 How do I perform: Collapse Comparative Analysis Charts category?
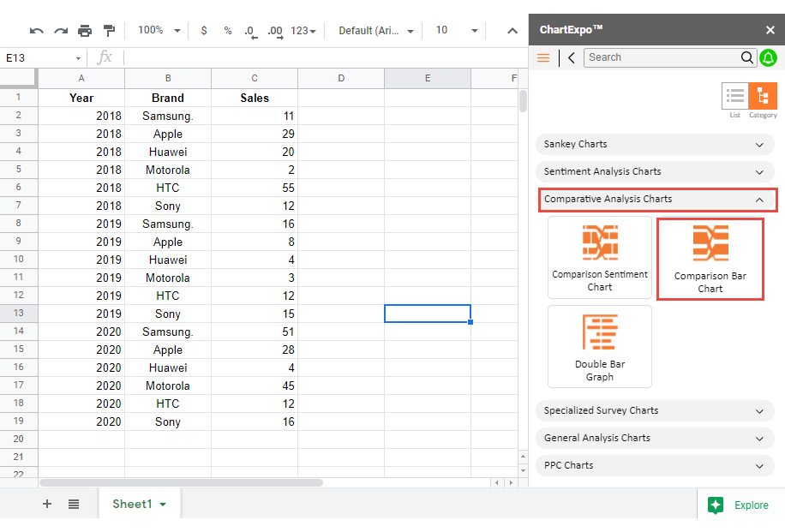(x=658, y=200)
